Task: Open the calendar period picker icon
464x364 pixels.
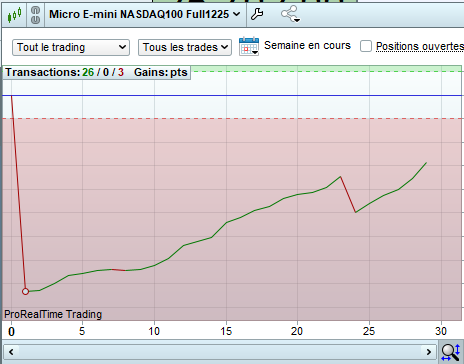Action: 249,46
